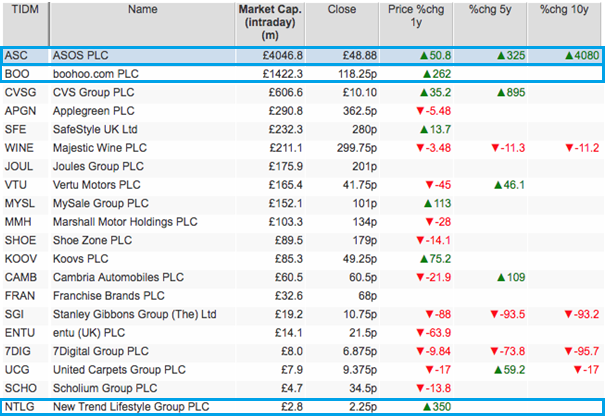Select the ▲59.2 five-year change value
This screenshot has height=420, width=606.
pos(509,371)
